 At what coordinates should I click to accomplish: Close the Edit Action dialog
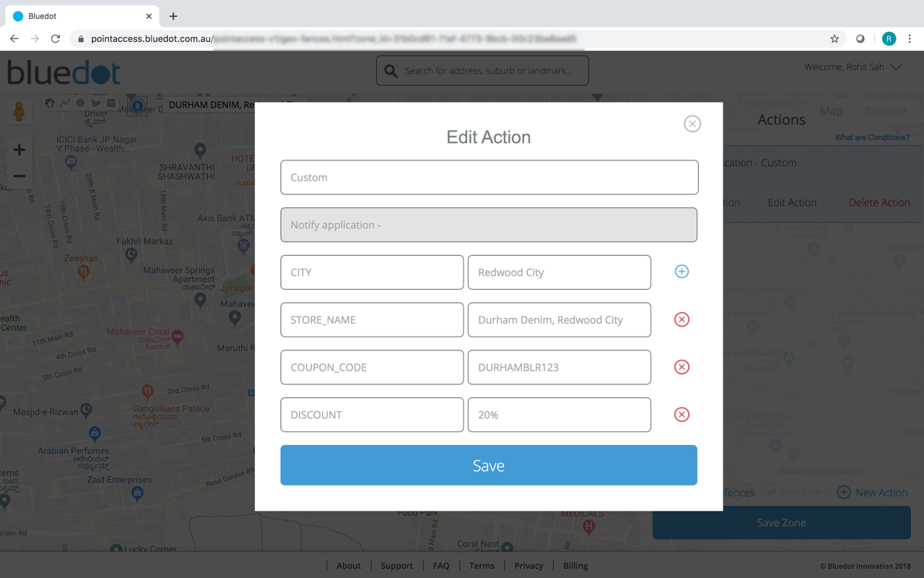point(692,124)
